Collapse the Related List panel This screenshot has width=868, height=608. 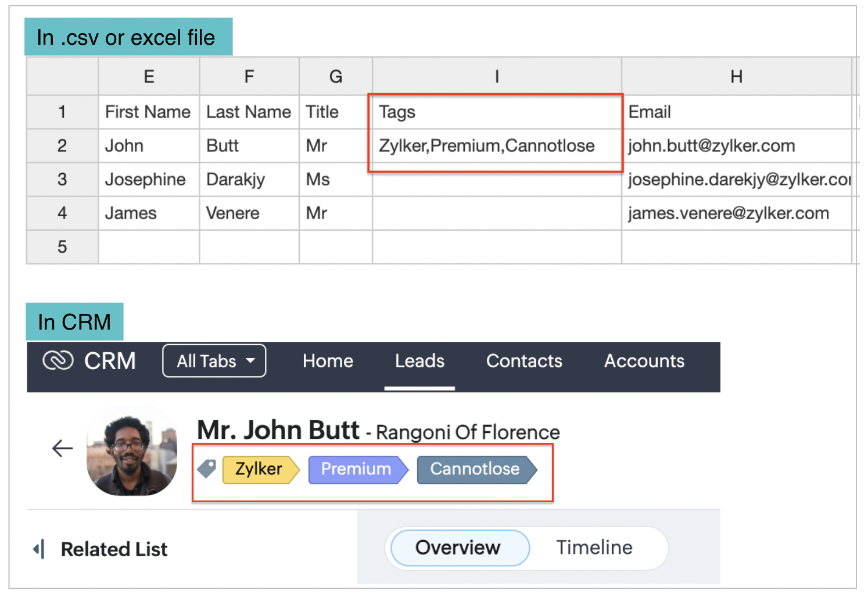(x=38, y=549)
